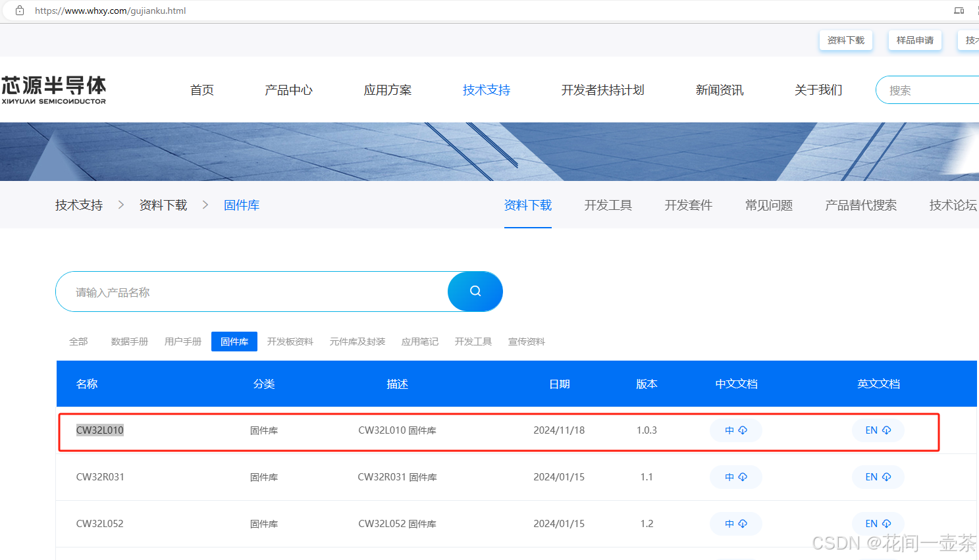Switch to 资料下载 sub-navigation tab

tap(528, 205)
